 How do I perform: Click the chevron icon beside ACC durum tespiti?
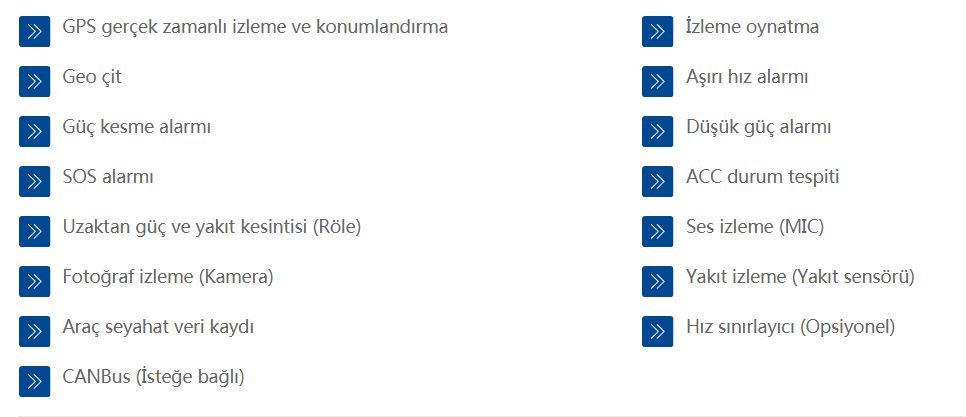coord(657,181)
